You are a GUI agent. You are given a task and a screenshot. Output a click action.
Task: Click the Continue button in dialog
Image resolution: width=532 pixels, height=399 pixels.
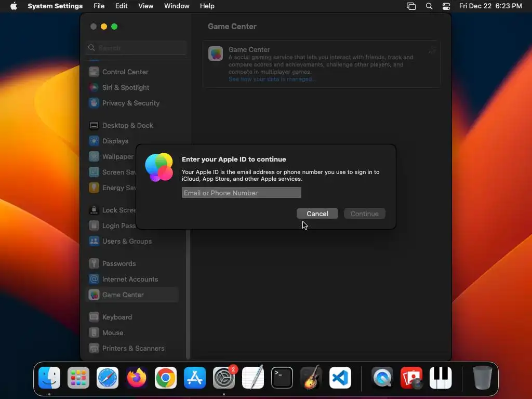364,214
